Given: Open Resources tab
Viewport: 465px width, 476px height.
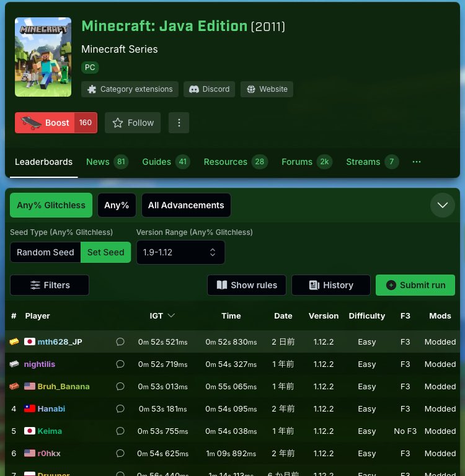Looking at the screenshot, I should point(236,162).
